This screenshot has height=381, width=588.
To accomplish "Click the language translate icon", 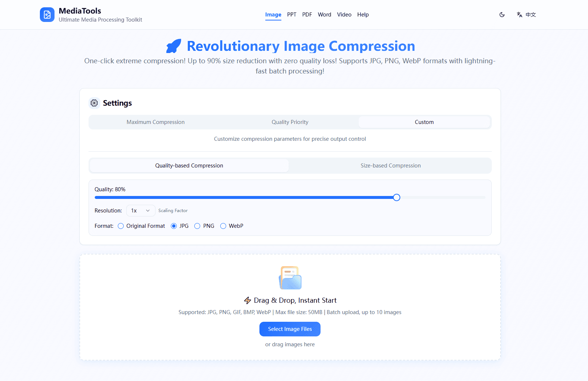I will [x=519, y=15].
